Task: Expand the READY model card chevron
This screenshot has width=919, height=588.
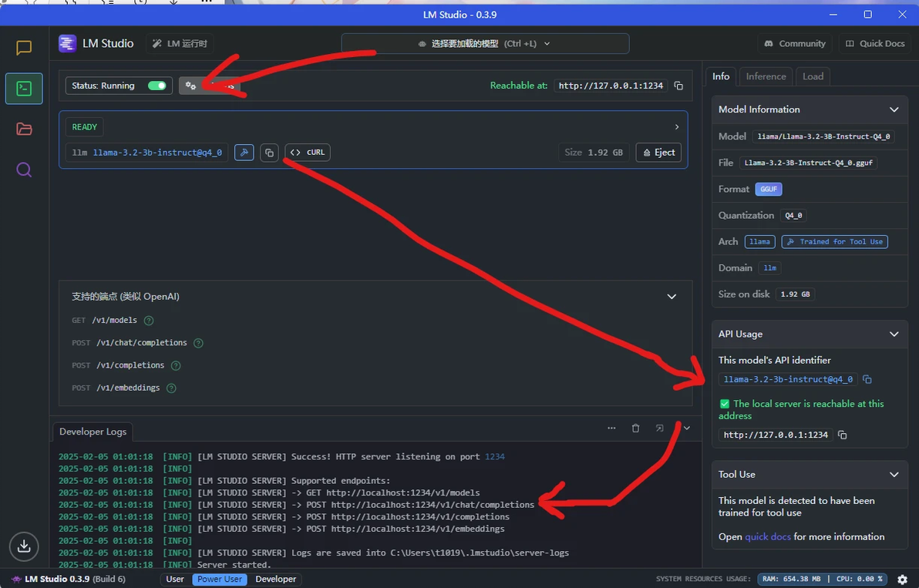Action: (677, 127)
